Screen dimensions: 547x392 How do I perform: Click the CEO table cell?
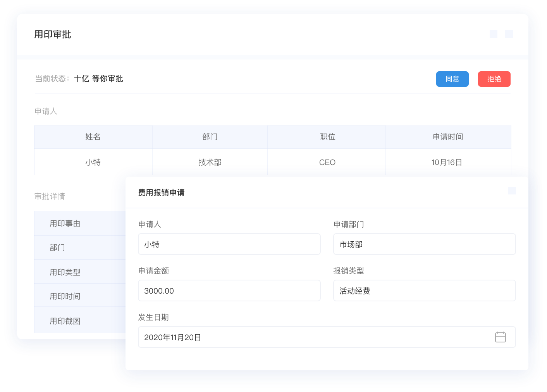pos(327,162)
